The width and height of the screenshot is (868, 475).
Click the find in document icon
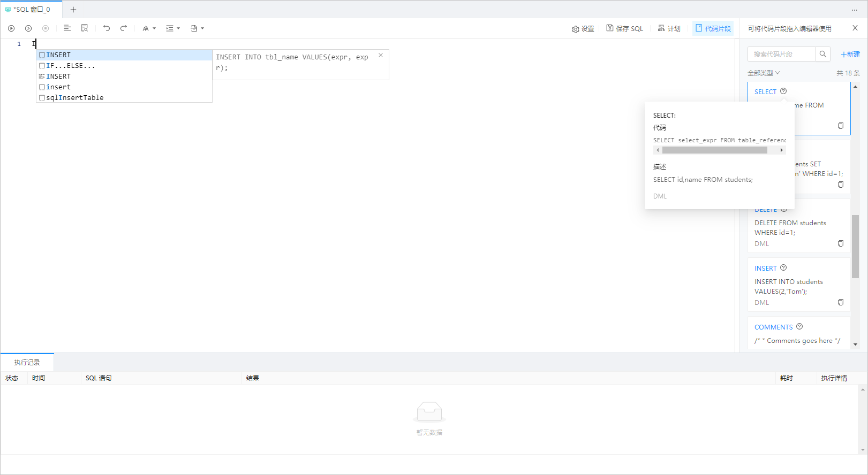coord(85,28)
